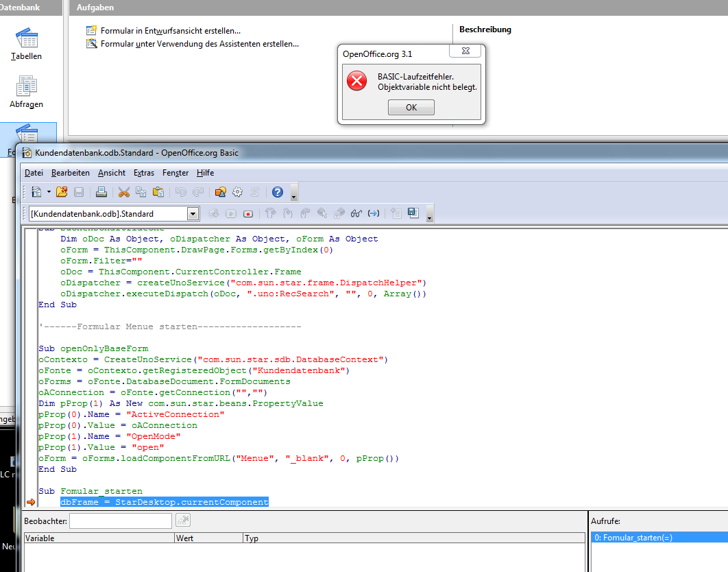Click the save source as icon
The image size is (728, 572).
tap(413, 213)
